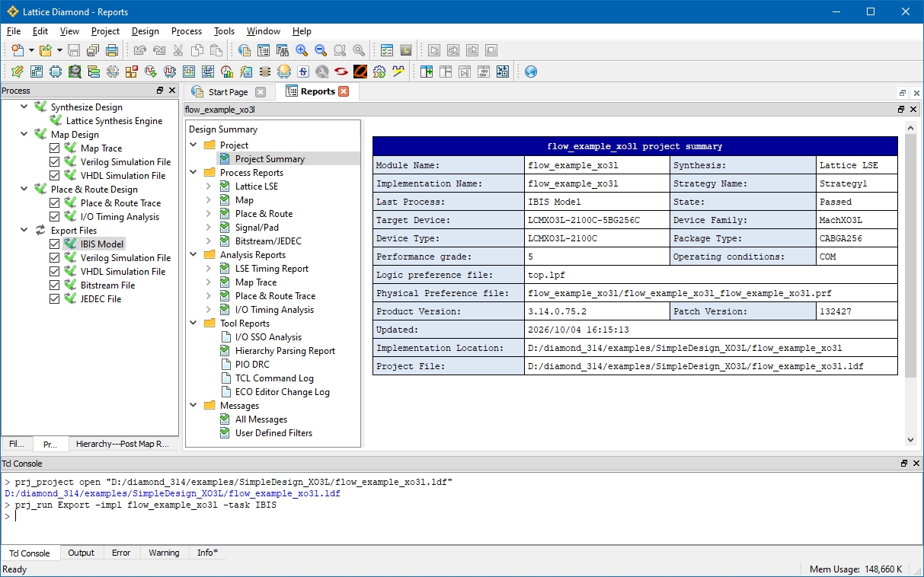Collapse the Export Files process node

coord(26,231)
